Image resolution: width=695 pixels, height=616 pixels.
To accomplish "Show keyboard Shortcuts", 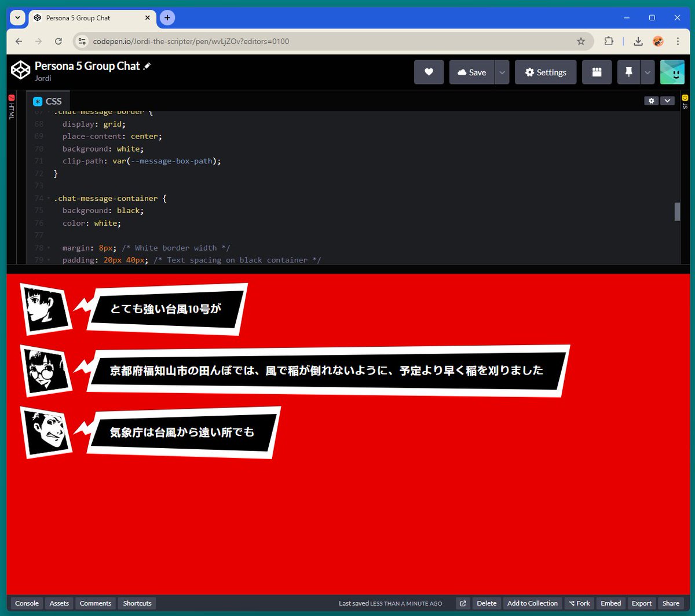I will [x=137, y=603].
